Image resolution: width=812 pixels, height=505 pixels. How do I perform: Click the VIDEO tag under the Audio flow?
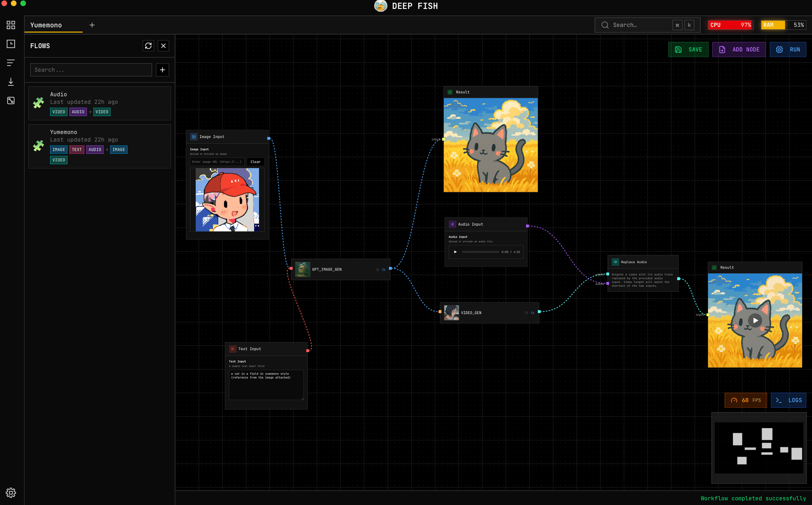(59, 112)
